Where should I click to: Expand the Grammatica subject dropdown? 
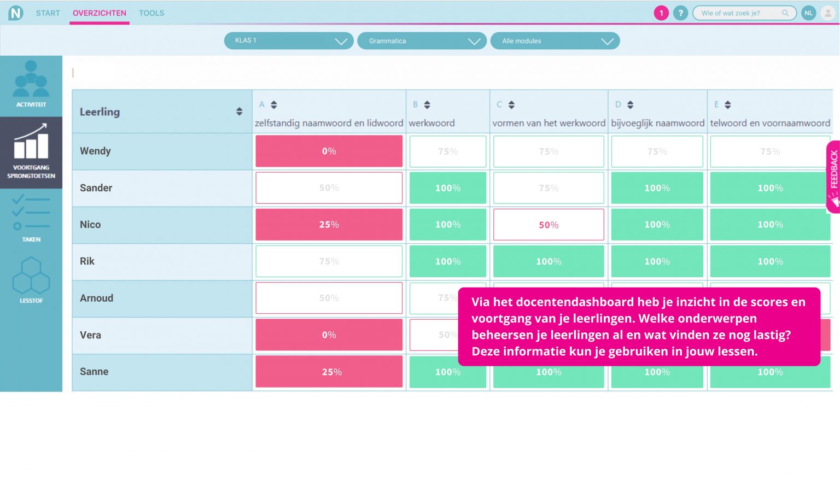coord(422,41)
